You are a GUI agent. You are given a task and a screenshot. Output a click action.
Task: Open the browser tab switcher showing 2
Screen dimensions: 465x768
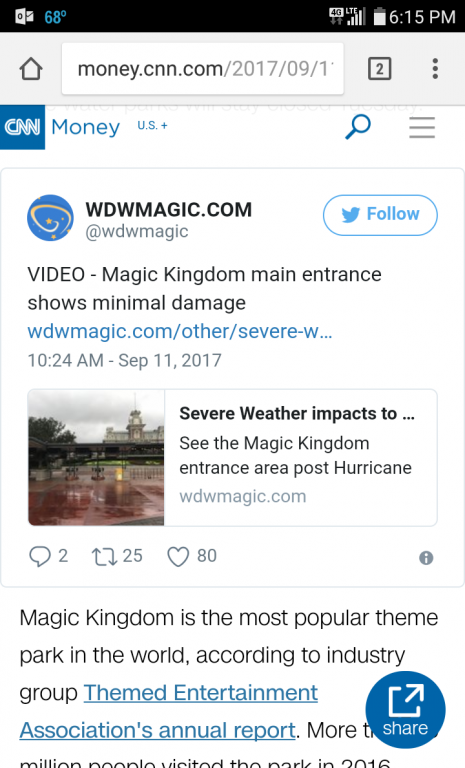[x=379, y=69]
